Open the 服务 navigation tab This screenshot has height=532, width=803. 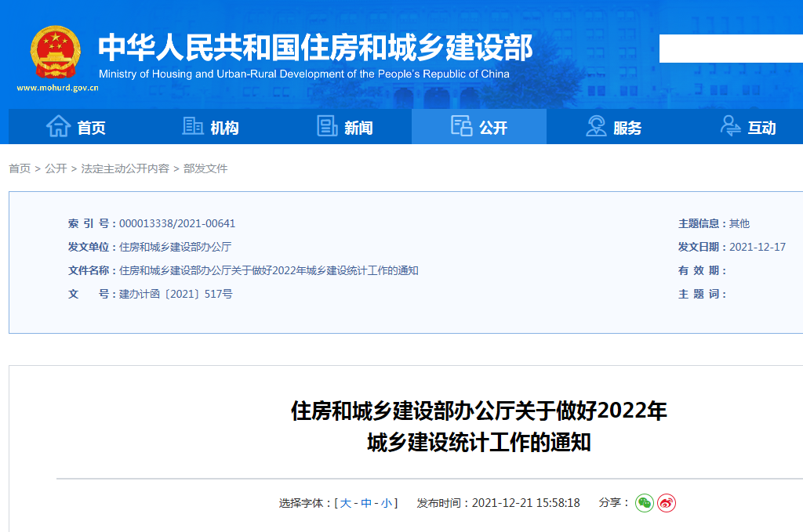click(613, 126)
